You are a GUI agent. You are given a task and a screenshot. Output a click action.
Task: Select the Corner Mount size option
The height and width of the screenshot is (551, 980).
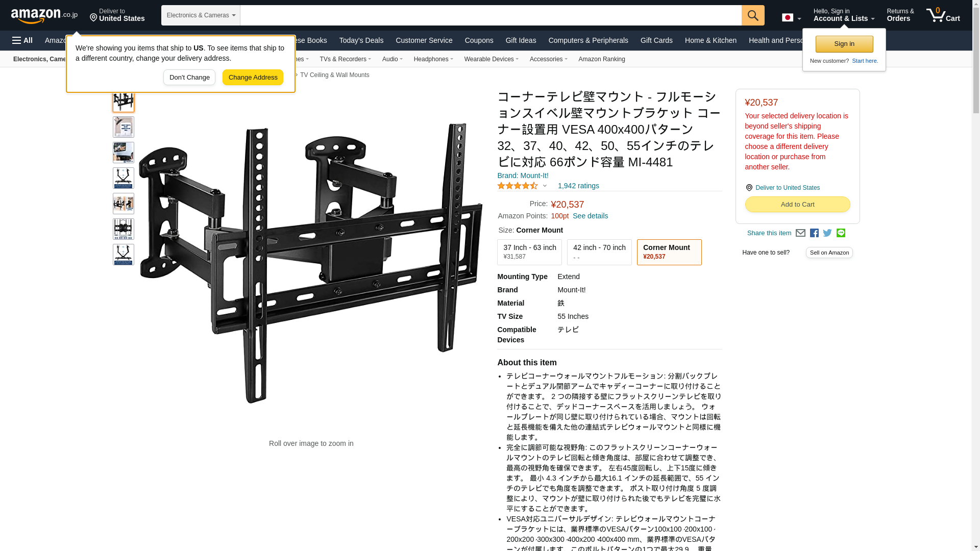pos(669,252)
